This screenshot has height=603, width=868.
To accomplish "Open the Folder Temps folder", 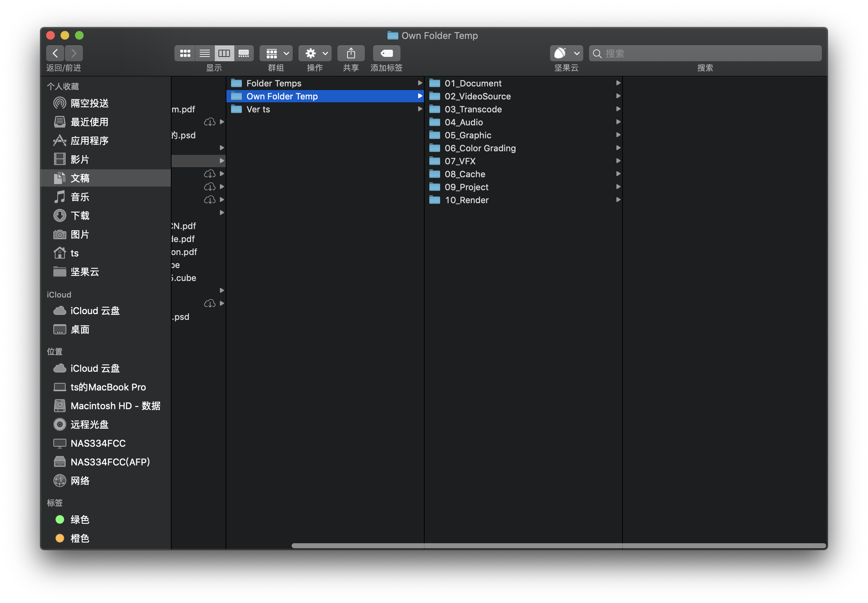I will pyautogui.click(x=274, y=83).
